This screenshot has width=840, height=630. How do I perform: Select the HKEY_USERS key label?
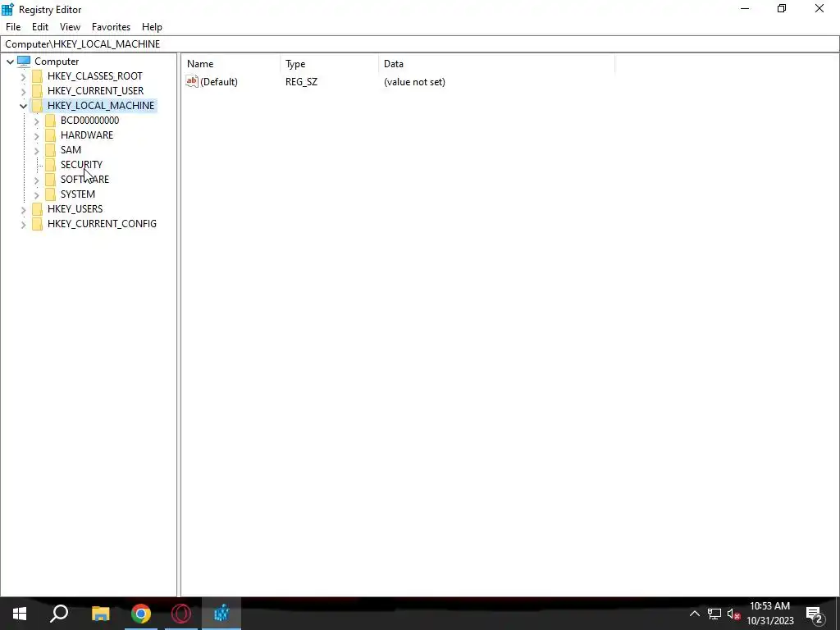pos(75,209)
